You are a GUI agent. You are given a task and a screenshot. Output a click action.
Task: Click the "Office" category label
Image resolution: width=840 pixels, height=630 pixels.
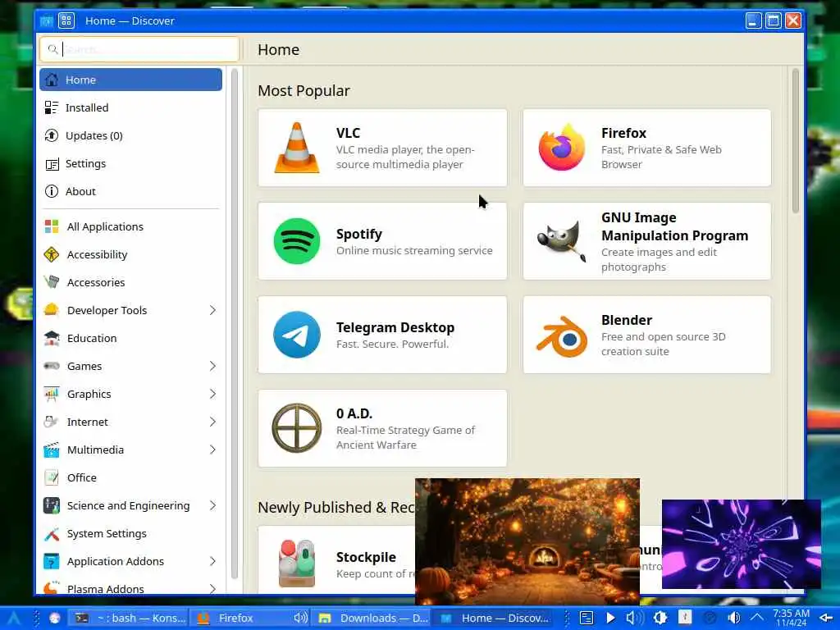[81, 477]
